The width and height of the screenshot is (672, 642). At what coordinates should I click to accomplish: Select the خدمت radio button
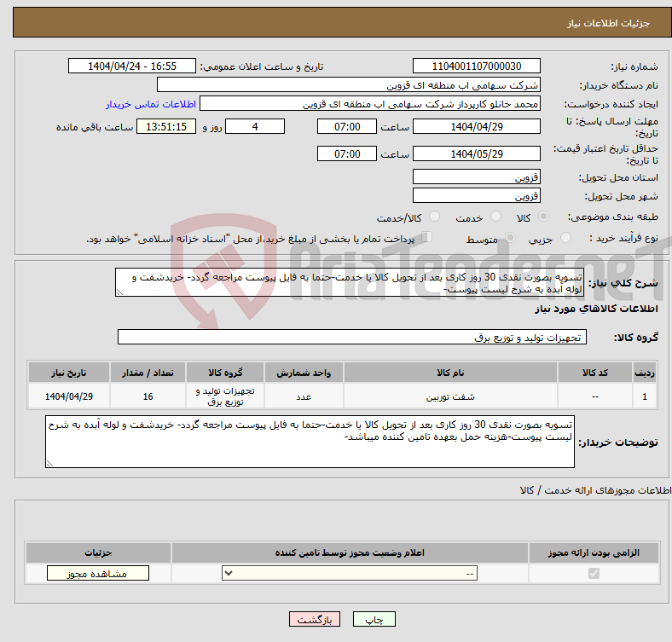coord(495,217)
